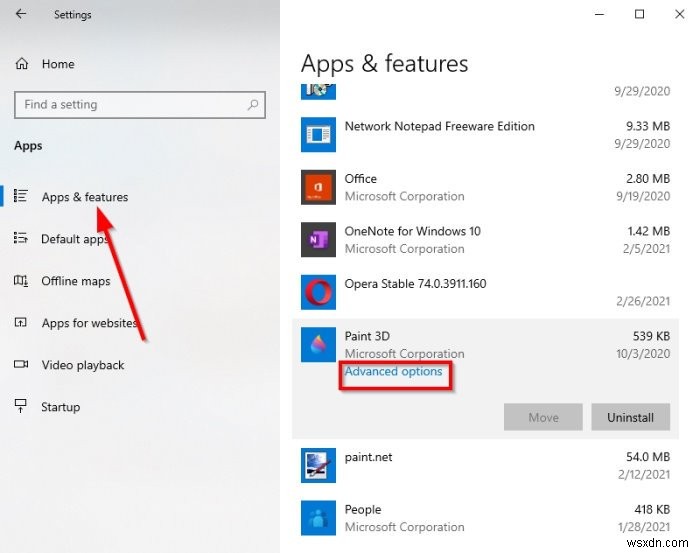Select the Office app icon
700x553 pixels.
318,187
